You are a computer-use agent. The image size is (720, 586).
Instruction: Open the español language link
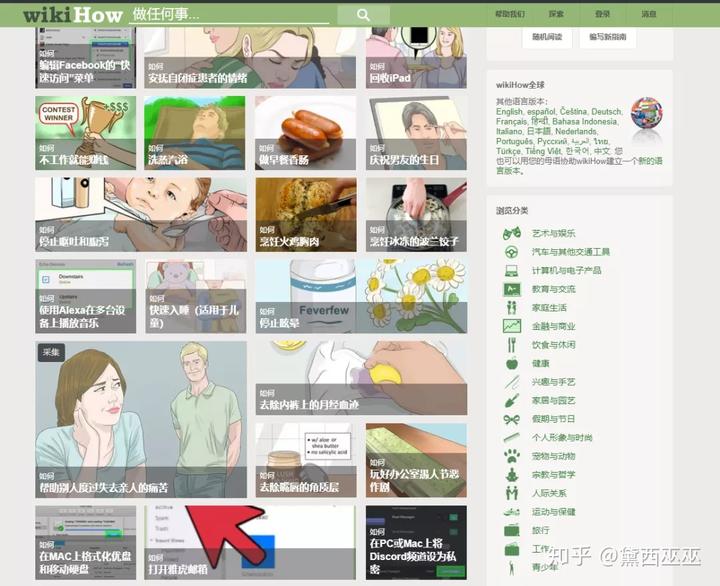[541, 112]
